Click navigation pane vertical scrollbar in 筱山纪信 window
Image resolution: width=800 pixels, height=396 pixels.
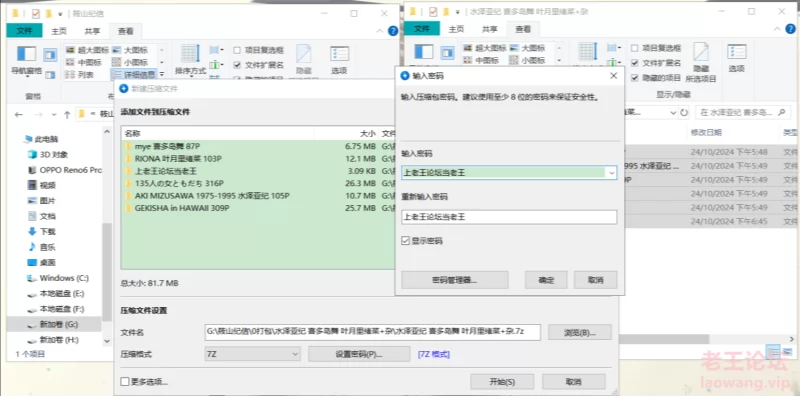coord(107,272)
